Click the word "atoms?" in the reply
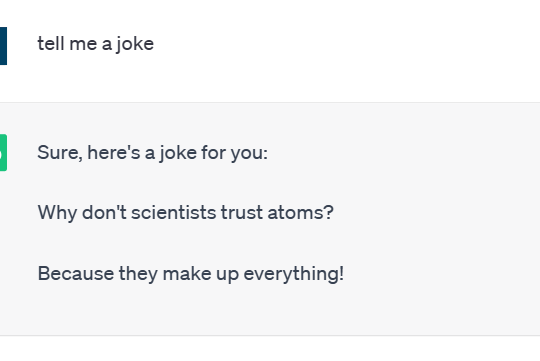540x361 pixels. point(301,213)
